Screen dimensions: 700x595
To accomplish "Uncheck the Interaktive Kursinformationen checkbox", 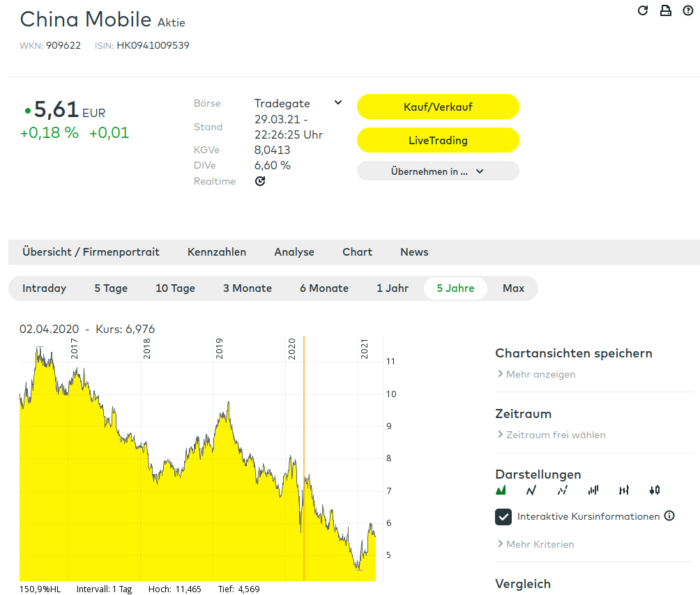I will 503,517.
